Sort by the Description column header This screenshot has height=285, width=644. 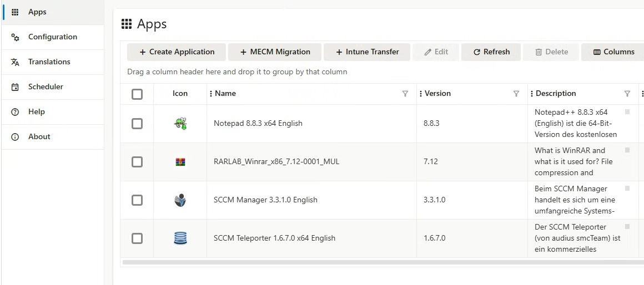pos(556,94)
